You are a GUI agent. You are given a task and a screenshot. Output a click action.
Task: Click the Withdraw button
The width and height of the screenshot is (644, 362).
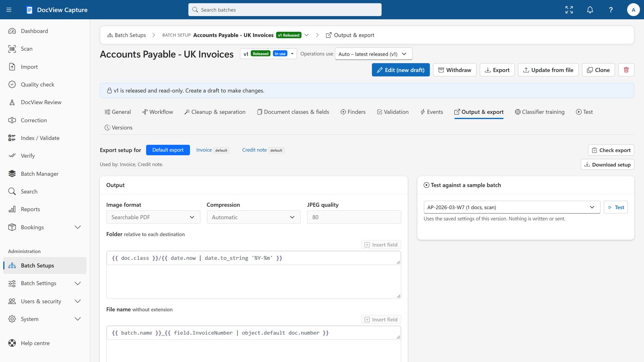click(x=455, y=70)
